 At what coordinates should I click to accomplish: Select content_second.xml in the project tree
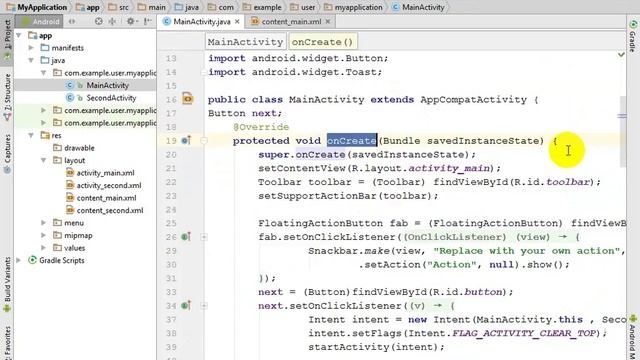coord(110,211)
